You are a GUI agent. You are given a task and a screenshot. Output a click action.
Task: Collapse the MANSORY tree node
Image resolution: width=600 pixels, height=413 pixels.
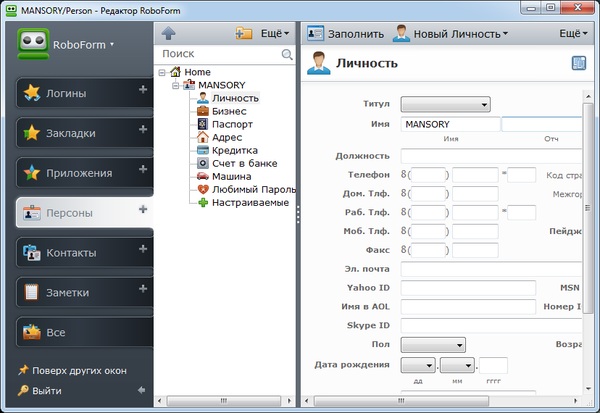(175, 85)
